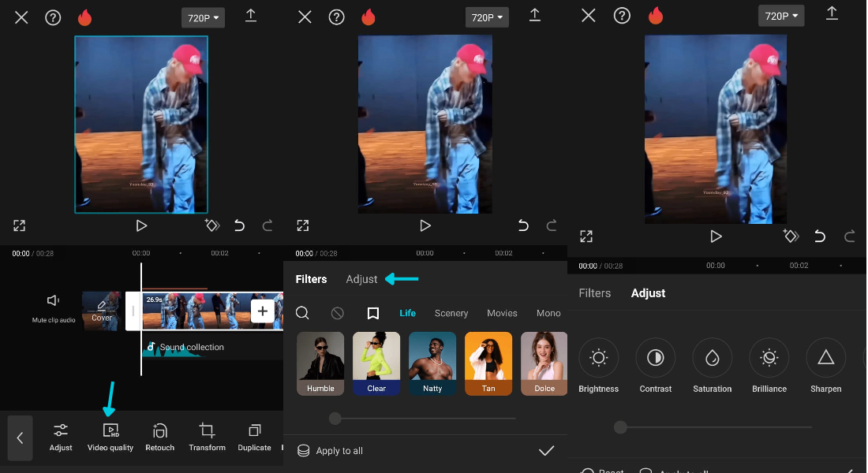Viewport: 868px width, 473px height.
Task: Tap the flame icon in the middle panel
Action: [x=369, y=17]
